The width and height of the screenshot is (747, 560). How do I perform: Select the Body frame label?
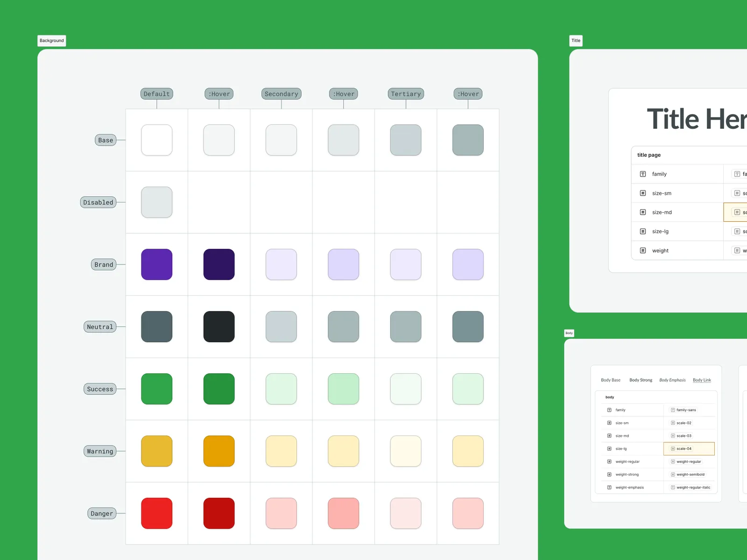pos(569,333)
